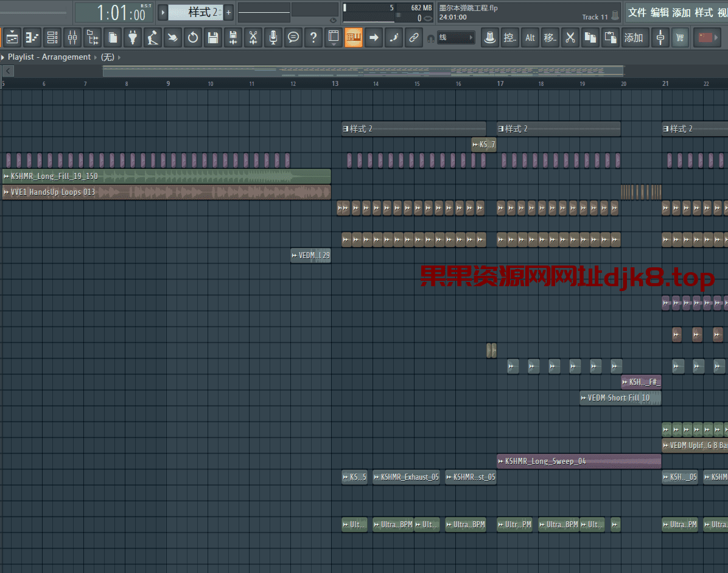This screenshot has width=728, height=573.
Task: Open the piano roll icon
Action: tap(32, 38)
